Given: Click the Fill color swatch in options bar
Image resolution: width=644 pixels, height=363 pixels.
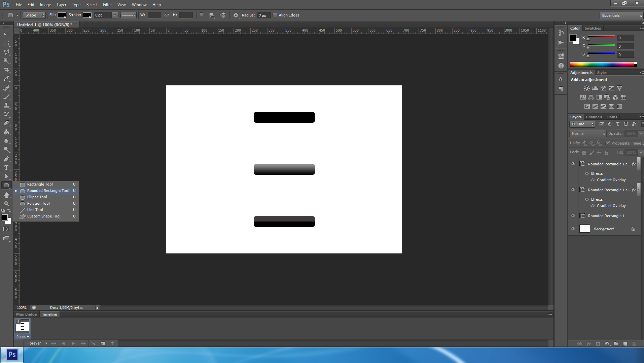Looking at the screenshot, I should (x=62, y=15).
